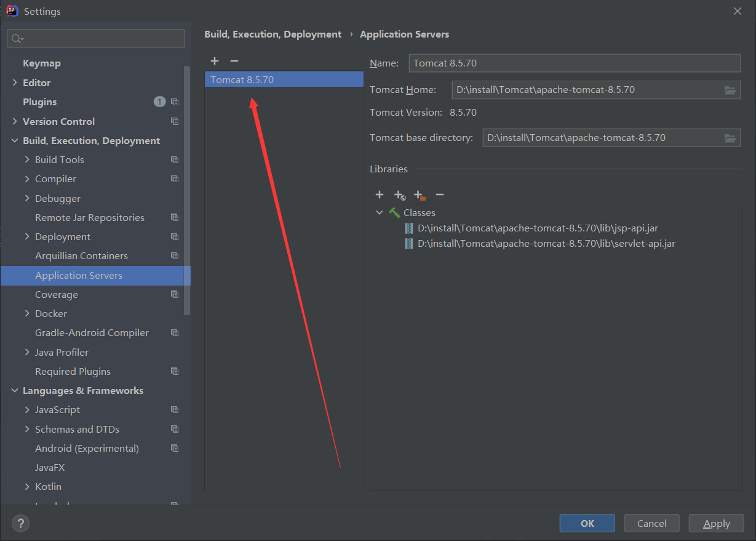Expand the Compiler node
Viewport: 756px width, 541px height.
click(27, 179)
